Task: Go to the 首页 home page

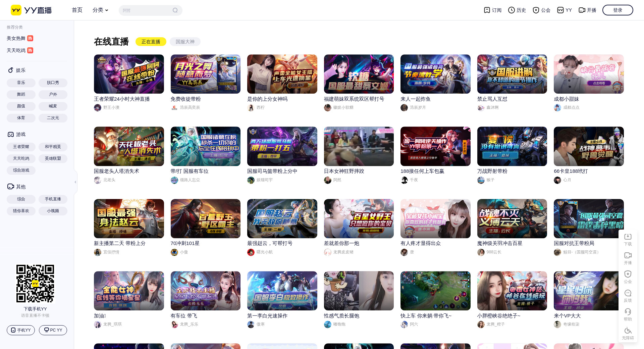Action: coord(77,10)
